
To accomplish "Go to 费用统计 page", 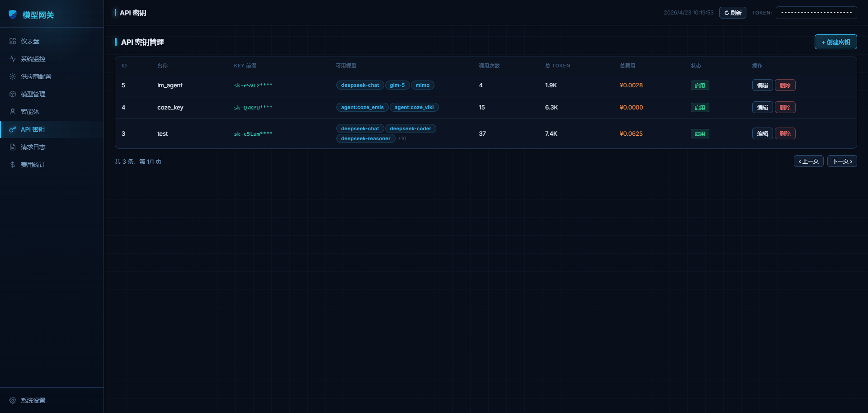I will coord(52,165).
